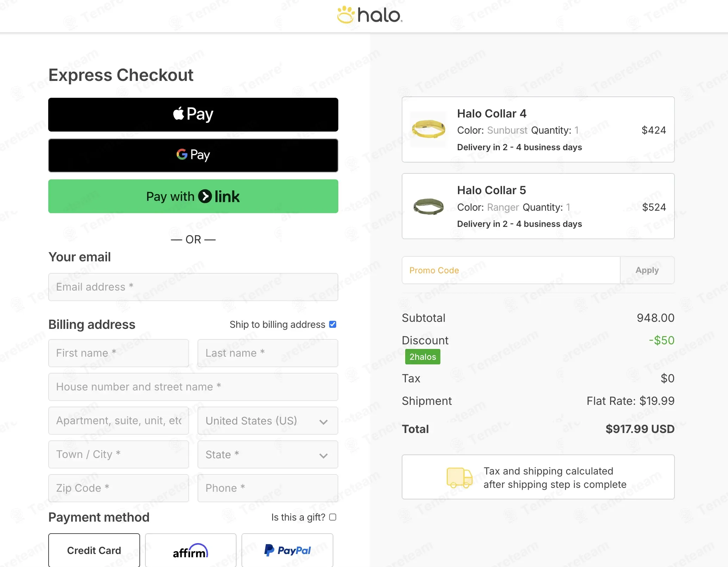Focus the Email address field
The image size is (728, 567).
(x=193, y=287)
